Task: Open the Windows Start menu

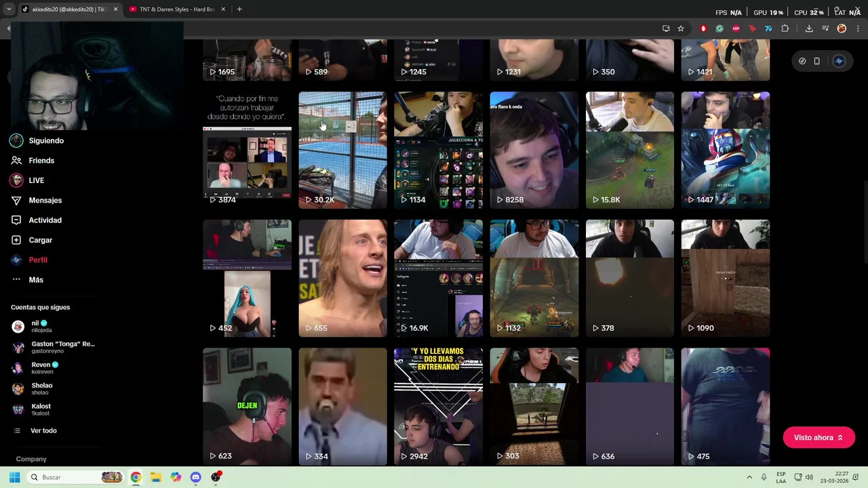Action: point(14,477)
